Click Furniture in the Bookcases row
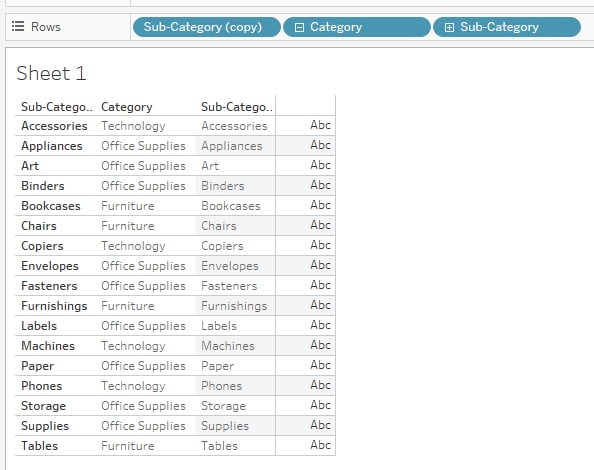 pos(128,206)
